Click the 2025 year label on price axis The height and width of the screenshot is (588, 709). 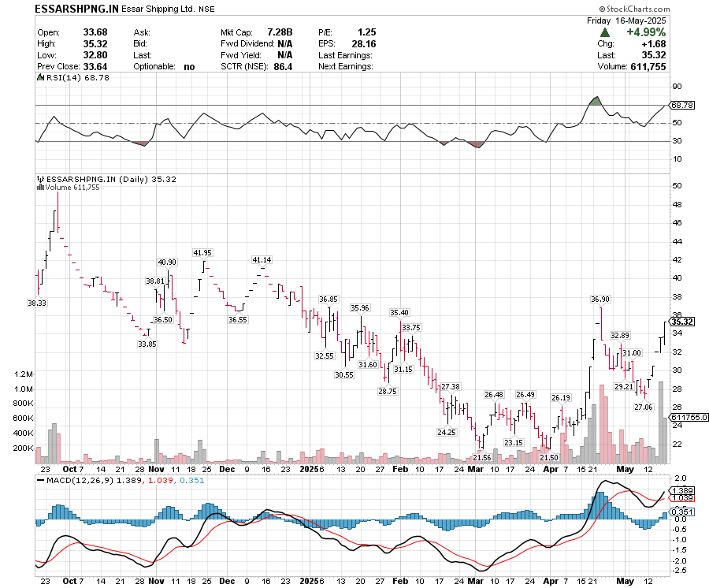click(x=310, y=470)
